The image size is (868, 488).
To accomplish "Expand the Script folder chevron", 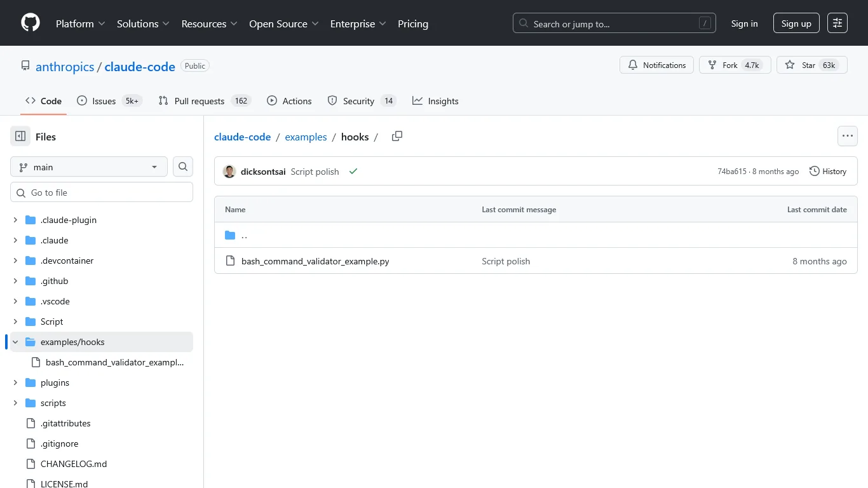I will coord(15,322).
